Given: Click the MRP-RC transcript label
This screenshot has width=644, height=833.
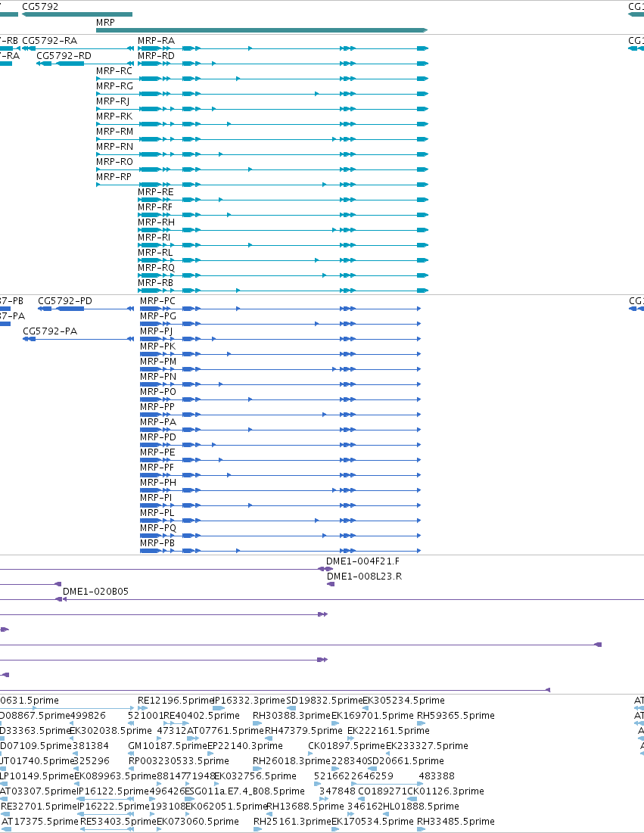Looking at the screenshot, I should click(114, 70).
